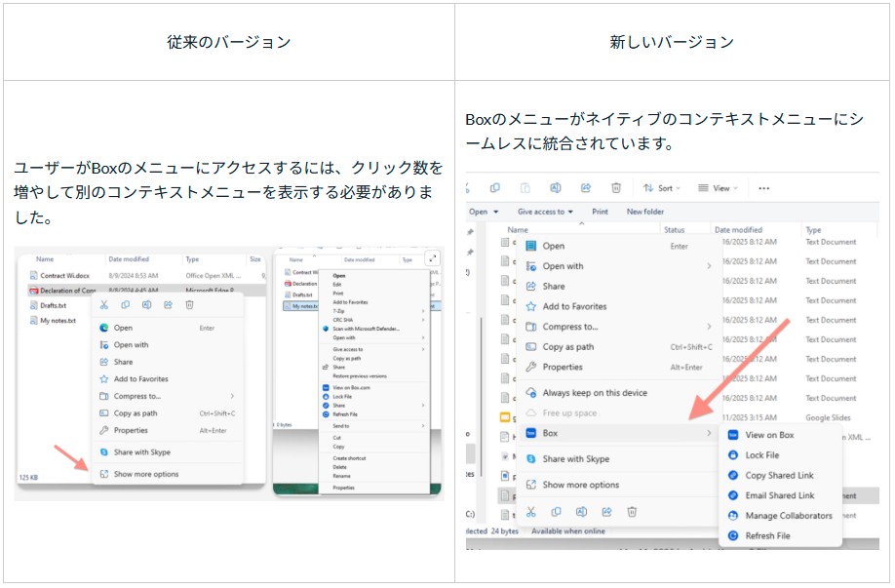Click the Copy icon in the toolbar
The width and height of the screenshot is (895, 588).
tap(494, 187)
